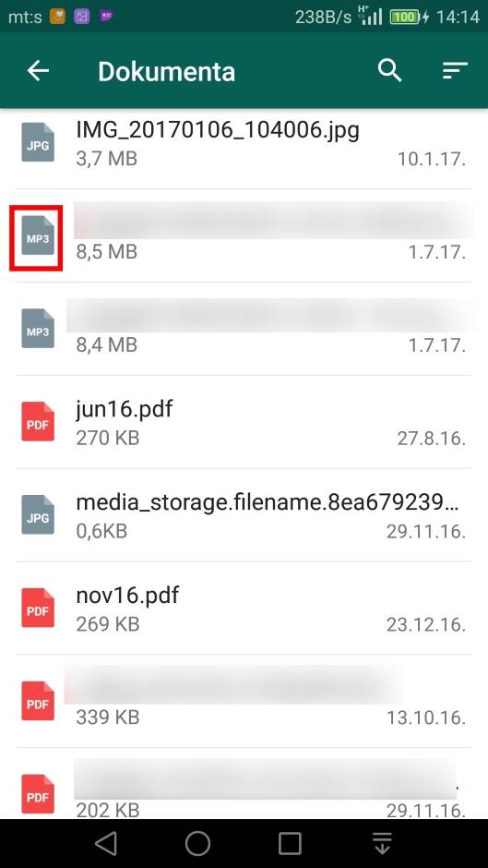This screenshot has width=488, height=868.
Task: Tap PDF icon of 202 KB file
Action: (38, 794)
